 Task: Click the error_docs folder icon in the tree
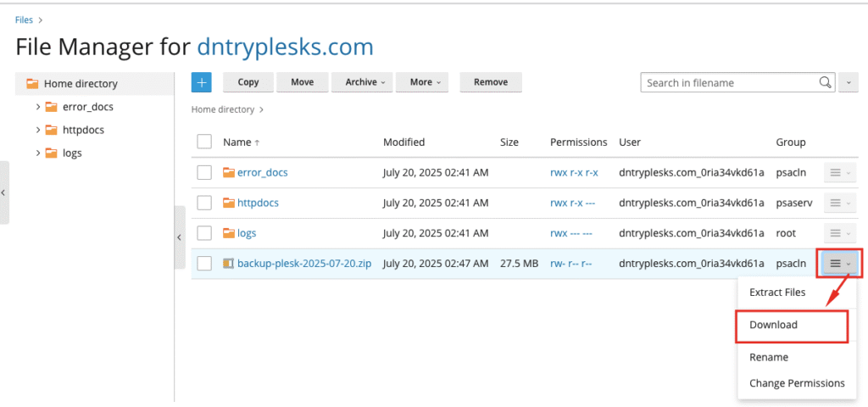[x=52, y=107]
